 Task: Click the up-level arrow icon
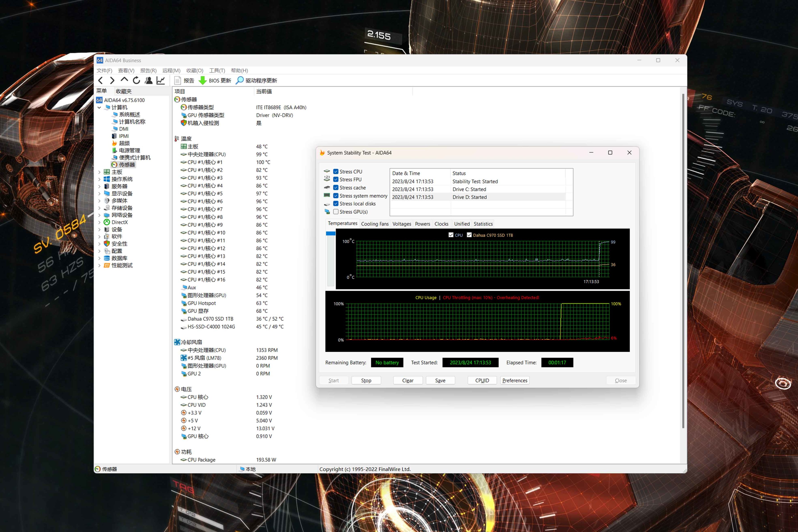click(x=124, y=80)
